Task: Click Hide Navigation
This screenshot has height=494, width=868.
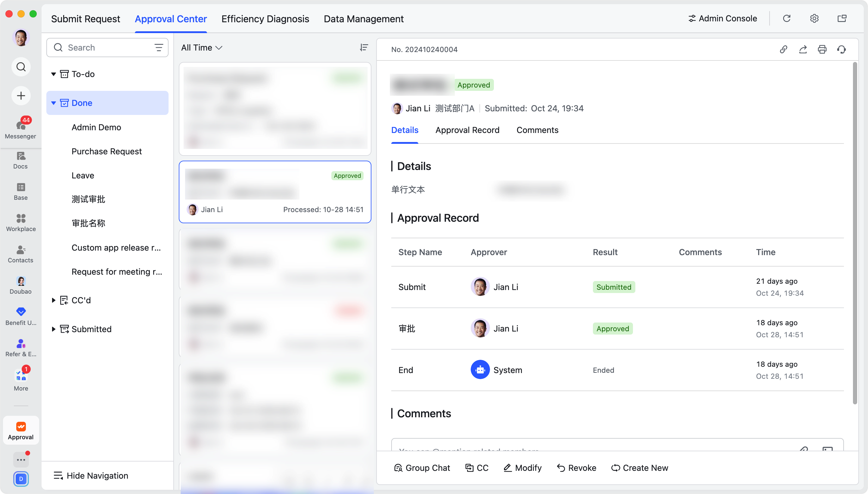Action: pos(91,476)
